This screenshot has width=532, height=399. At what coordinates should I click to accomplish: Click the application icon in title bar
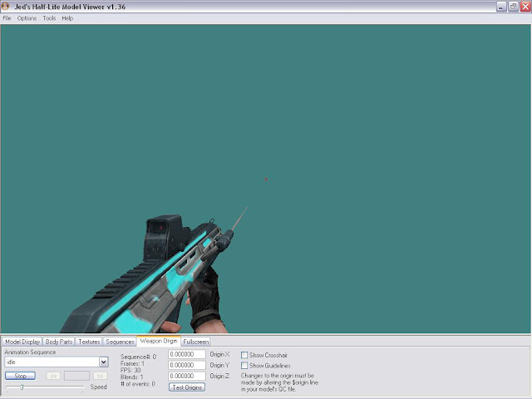pos(5,6)
